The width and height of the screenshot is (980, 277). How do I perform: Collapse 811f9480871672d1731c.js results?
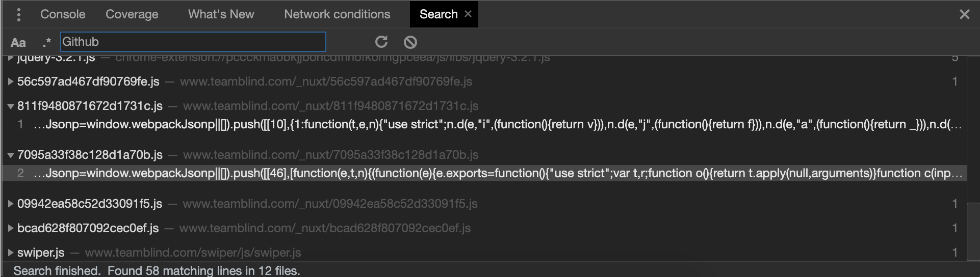(10, 106)
